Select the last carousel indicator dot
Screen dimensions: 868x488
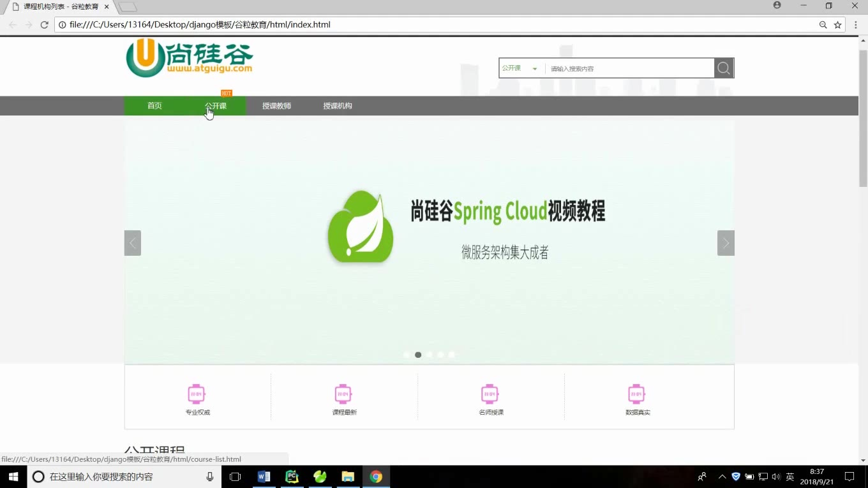tap(452, 355)
